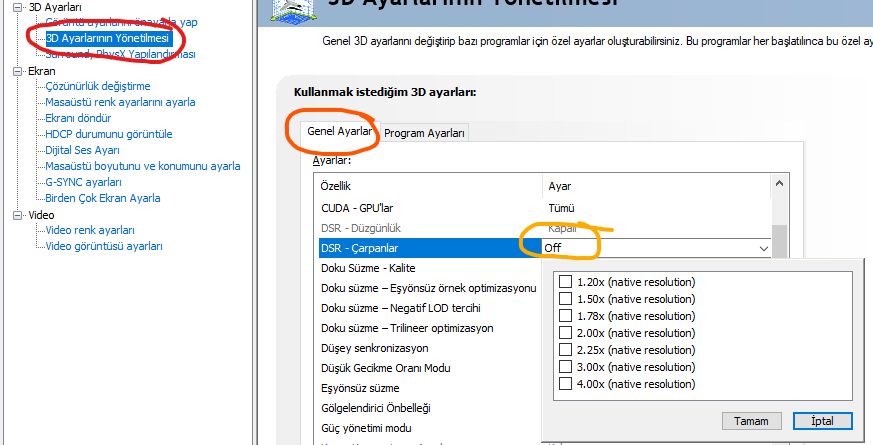Open Çözünürlük değiştirme page
Image resolution: width=873 pixels, height=445 pixels.
[98, 86]
